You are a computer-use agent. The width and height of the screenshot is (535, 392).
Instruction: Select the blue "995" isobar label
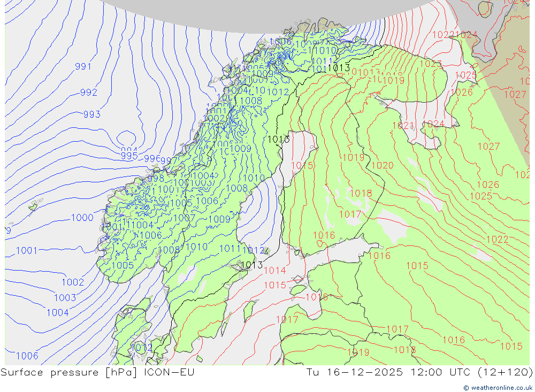tap(129, 156)
